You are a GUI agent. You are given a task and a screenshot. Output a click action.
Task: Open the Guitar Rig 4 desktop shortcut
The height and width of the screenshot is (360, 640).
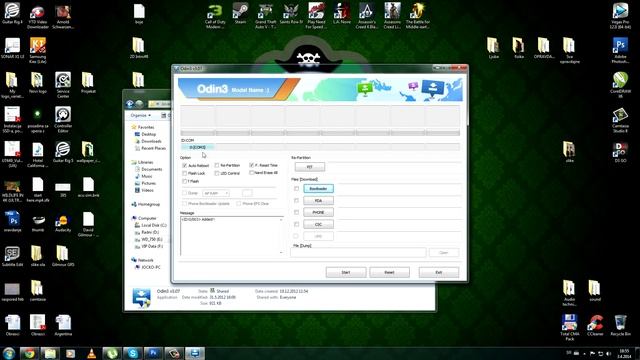[x=12, y=14]
